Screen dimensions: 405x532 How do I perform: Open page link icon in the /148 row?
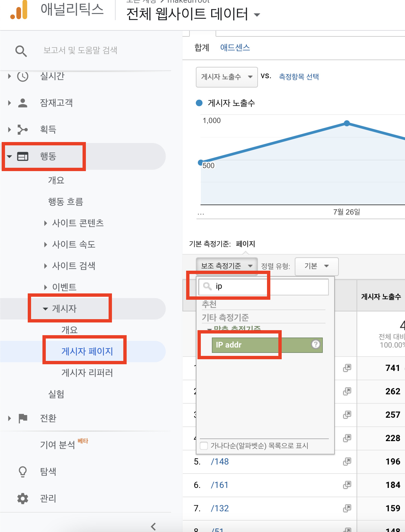pyautogui.click(x=347, y=461)
